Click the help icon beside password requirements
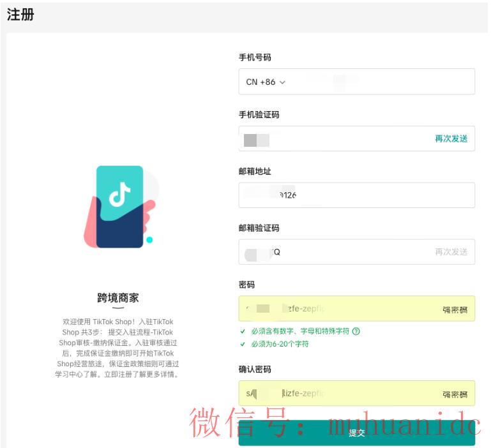 [x=356, y=331]
